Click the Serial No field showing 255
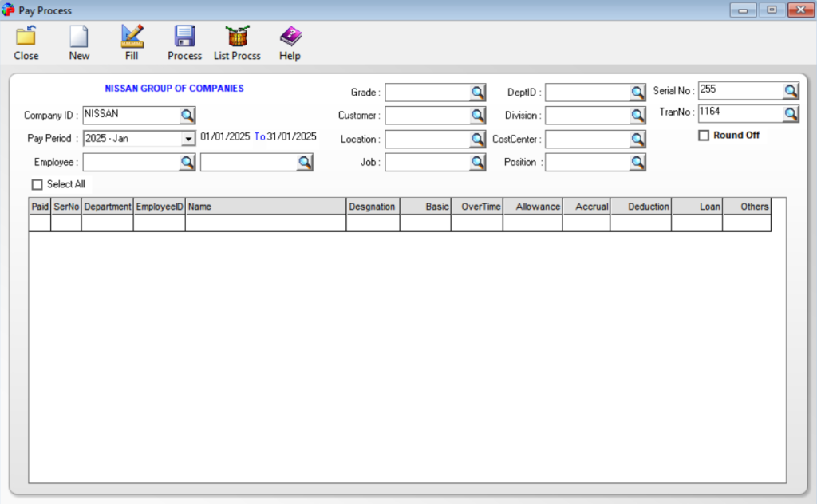The width and height of the screenshot is (817, 504). [741, 91]
